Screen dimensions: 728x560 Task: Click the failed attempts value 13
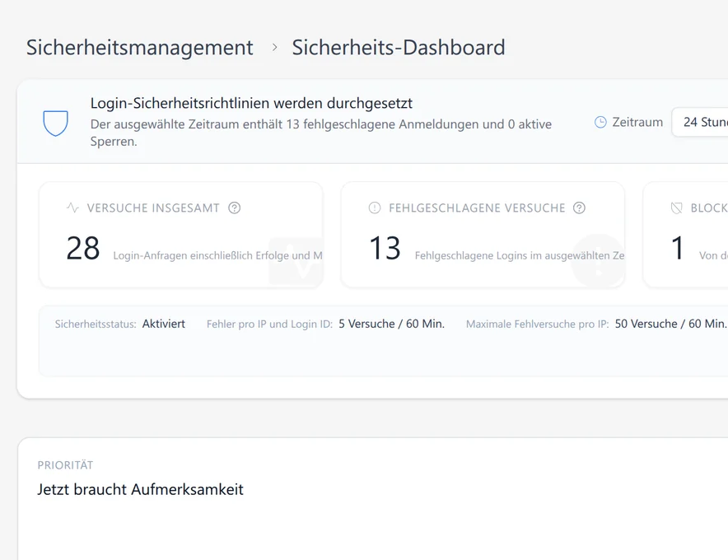385,248
